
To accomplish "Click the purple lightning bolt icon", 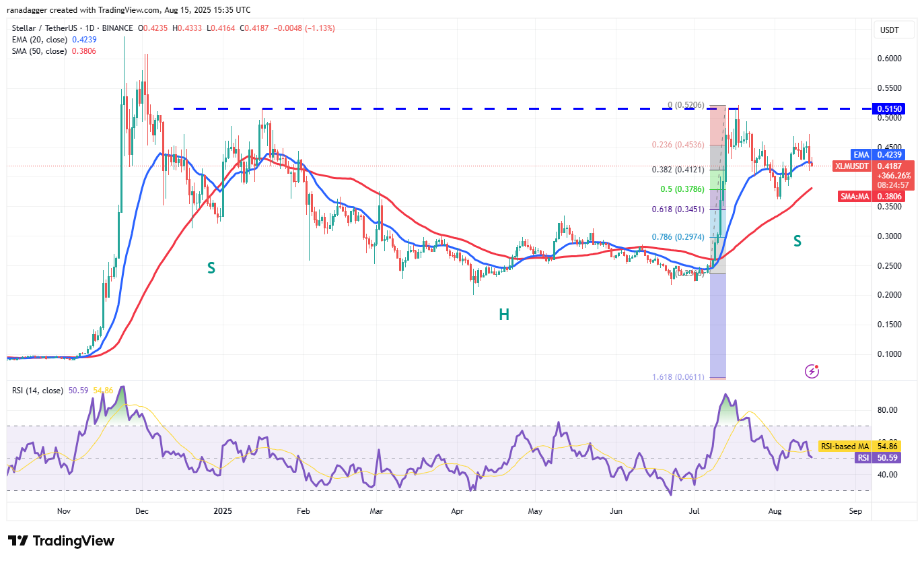I will click(812, 371).
